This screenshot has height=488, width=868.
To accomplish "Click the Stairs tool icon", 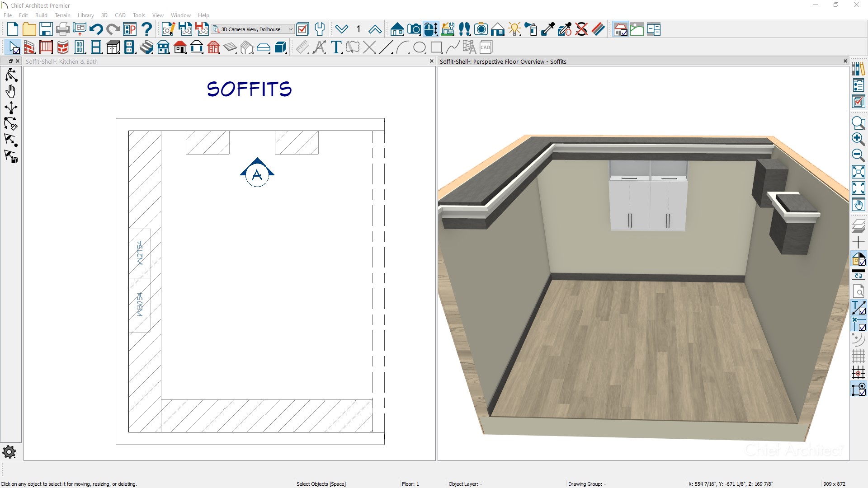I will (146, 47).
